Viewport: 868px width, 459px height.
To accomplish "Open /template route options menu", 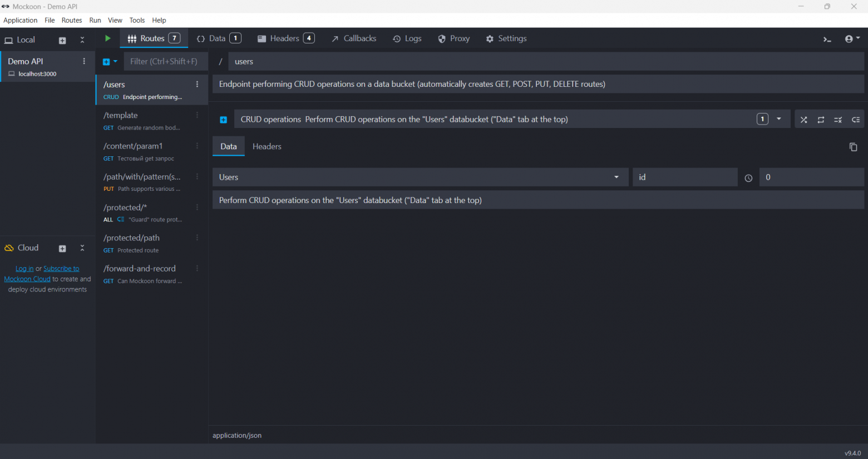I will pos(197,115).
